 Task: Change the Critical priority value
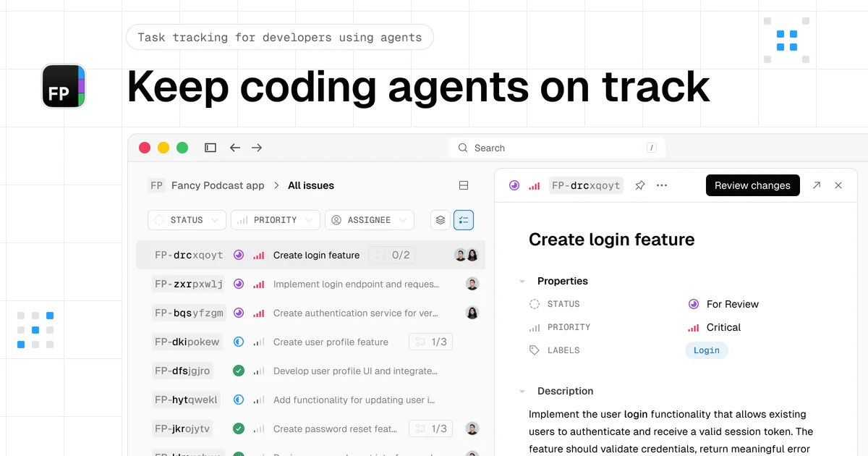(715, 327)
